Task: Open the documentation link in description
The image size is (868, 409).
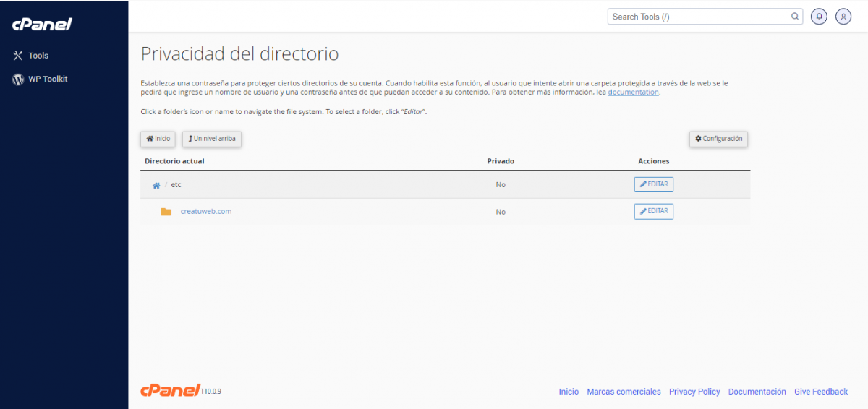Action: 633,92
